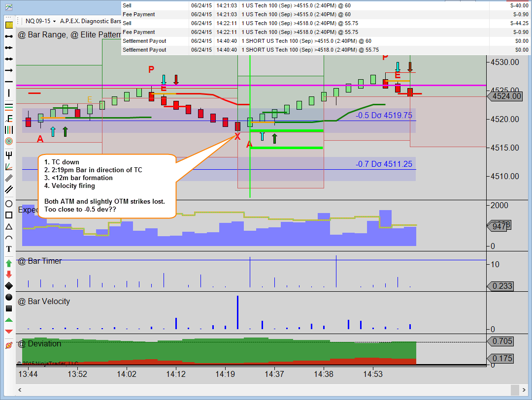Select the Regression Channel tool
The image size is (532, 400).
9,178
